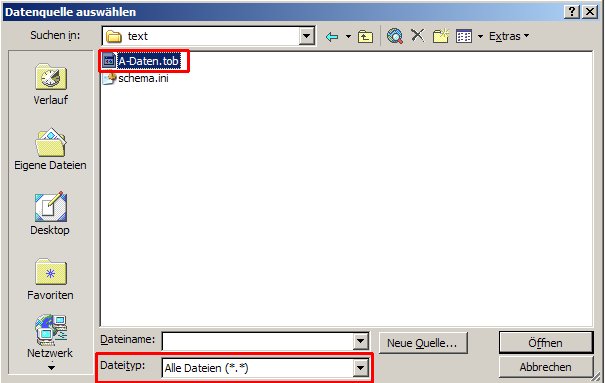Image resolution: width=605 pixels, height=383 pixels.
Task: Jump to Eigene Dateien folder
Action: (x=51, y=150)
